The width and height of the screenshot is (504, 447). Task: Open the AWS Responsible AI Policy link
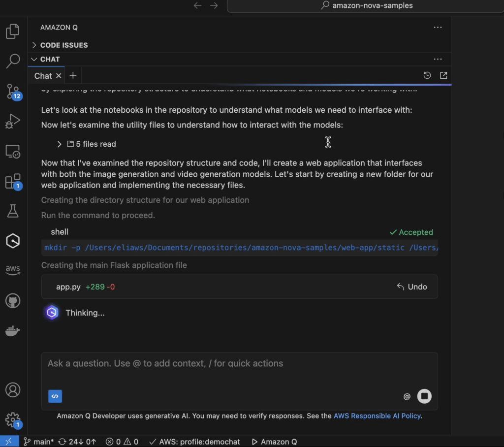click(377, 416)
